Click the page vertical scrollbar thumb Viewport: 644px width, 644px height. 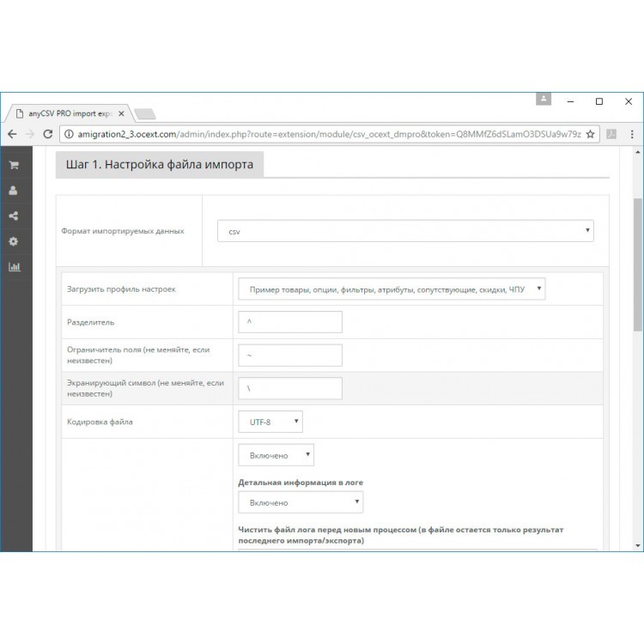tap(637, 264)
